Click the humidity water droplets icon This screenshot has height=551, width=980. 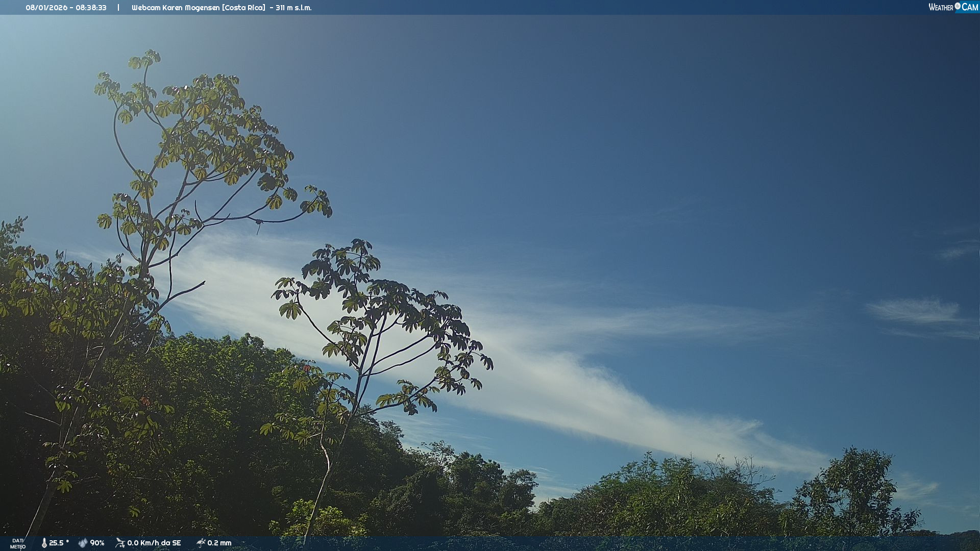tap(83, 543)
